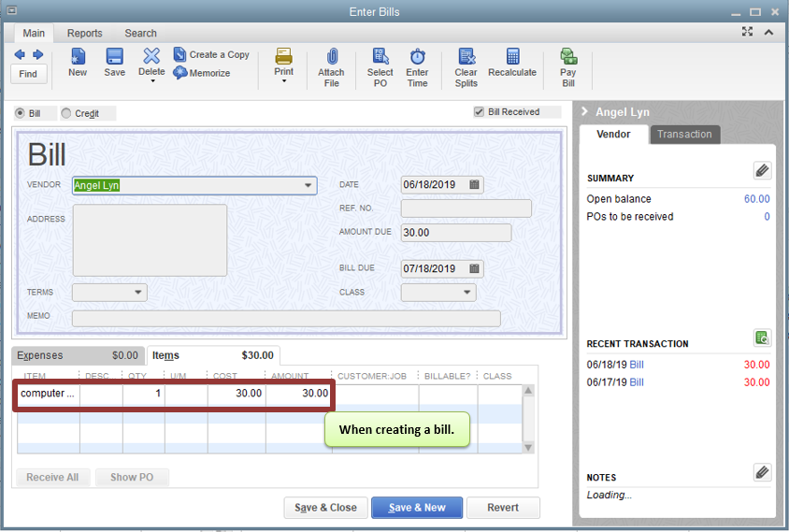789x532 pixels.
Task: Open Pay Bill tool
Action: [568, 67]
